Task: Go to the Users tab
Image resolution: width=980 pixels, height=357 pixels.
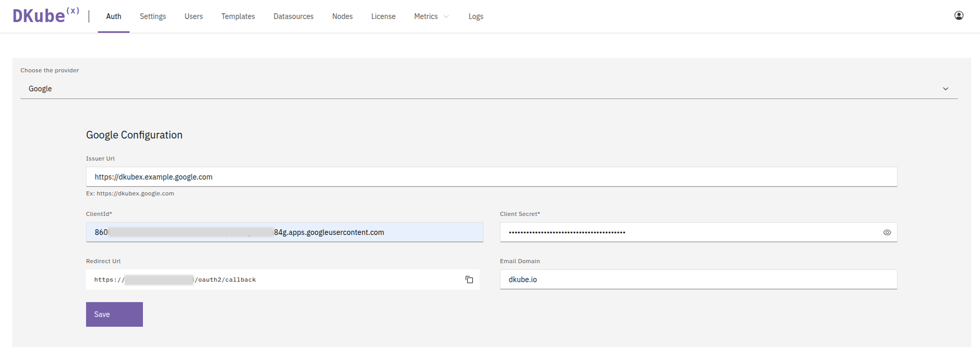Action: pos(194,16)
